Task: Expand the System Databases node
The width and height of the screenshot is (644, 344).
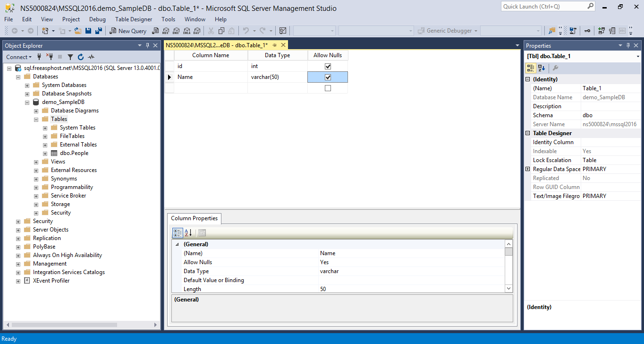Action: pyautogui.click(x=27, y=85)
